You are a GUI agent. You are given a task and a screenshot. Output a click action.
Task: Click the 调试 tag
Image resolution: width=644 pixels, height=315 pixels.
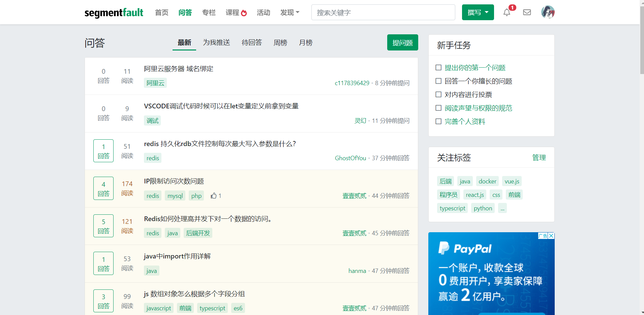(x=152, y=120)
